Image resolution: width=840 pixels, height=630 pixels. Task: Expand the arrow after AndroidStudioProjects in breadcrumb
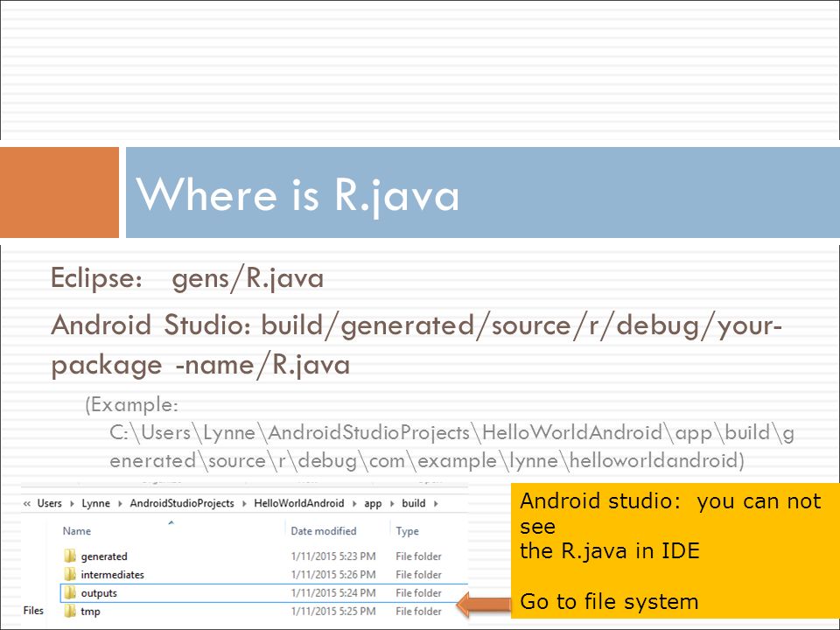point(244,504)
